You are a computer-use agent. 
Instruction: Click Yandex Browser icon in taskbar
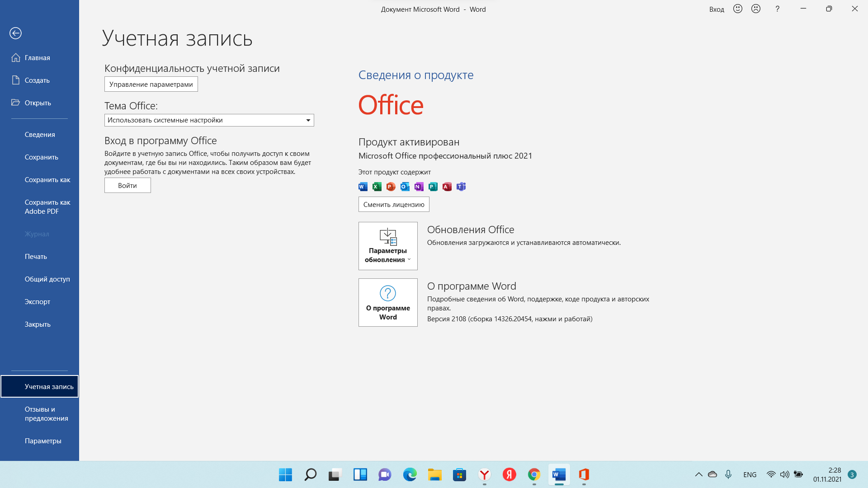click(484, 474)
